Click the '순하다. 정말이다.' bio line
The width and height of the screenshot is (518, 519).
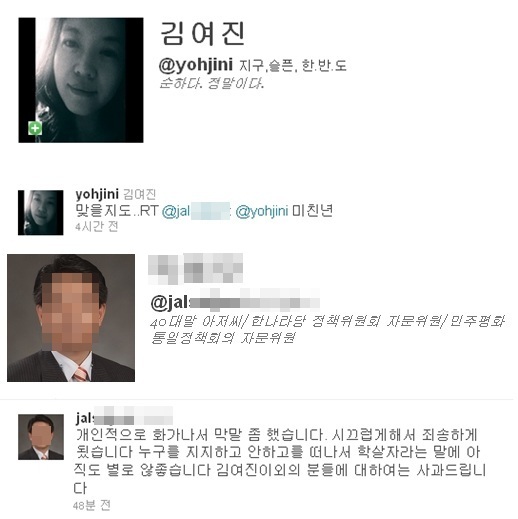click(212, 83)
